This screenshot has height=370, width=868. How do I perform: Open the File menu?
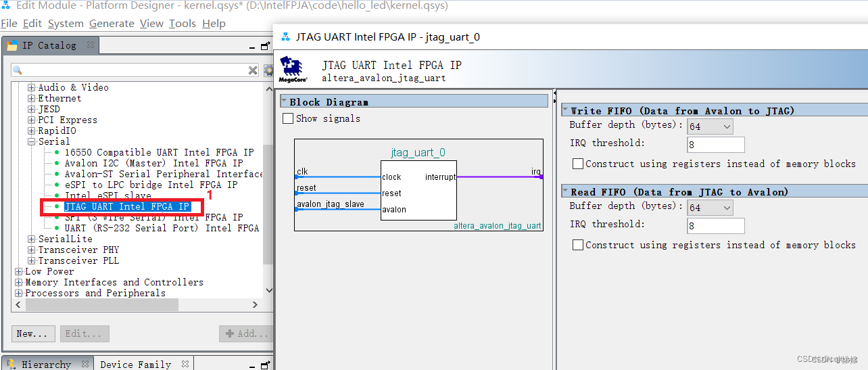pos(9,23)
